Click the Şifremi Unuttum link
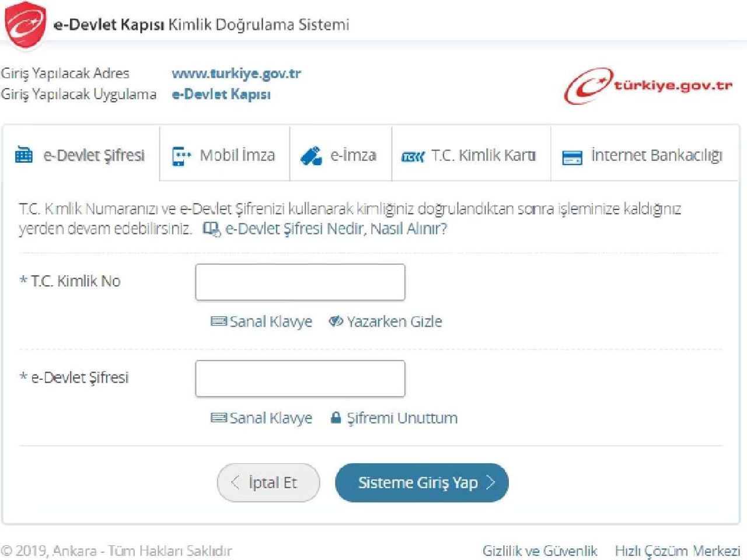This screenshot has width=747, height=560. (394, 418)
